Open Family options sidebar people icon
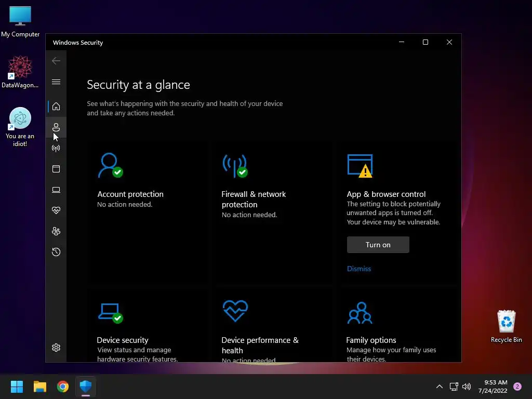Viewport: 532px width, 399px height. (56, 231)
